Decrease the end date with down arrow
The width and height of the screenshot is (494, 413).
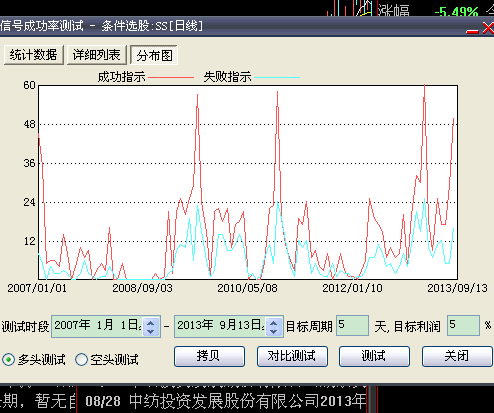coord(274,331)
